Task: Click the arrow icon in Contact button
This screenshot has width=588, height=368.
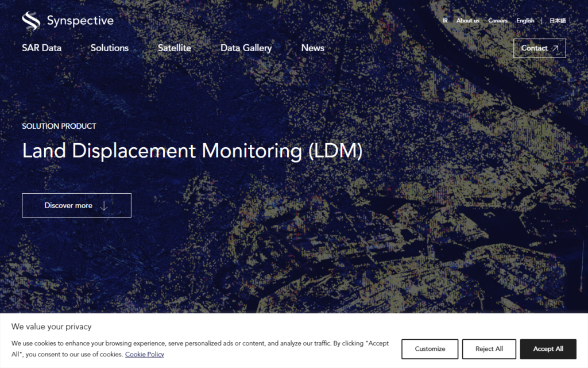Action: 555,48
